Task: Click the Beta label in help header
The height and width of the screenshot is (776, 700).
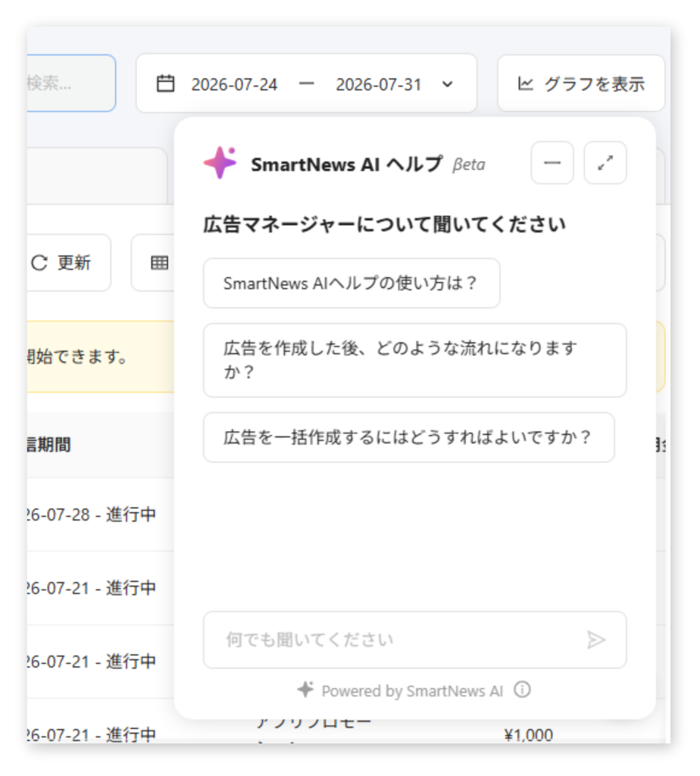Action: pos(468,164)
